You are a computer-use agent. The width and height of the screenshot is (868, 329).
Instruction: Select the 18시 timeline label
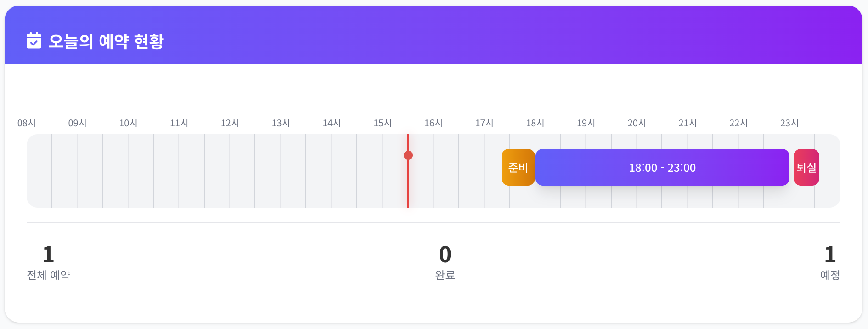click(x=535, y=123)
